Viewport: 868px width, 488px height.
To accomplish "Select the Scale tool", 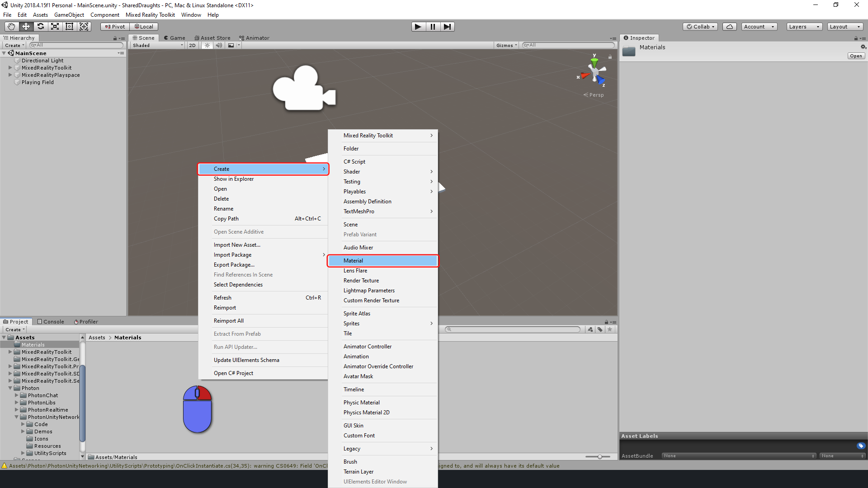I will point(55,27).
